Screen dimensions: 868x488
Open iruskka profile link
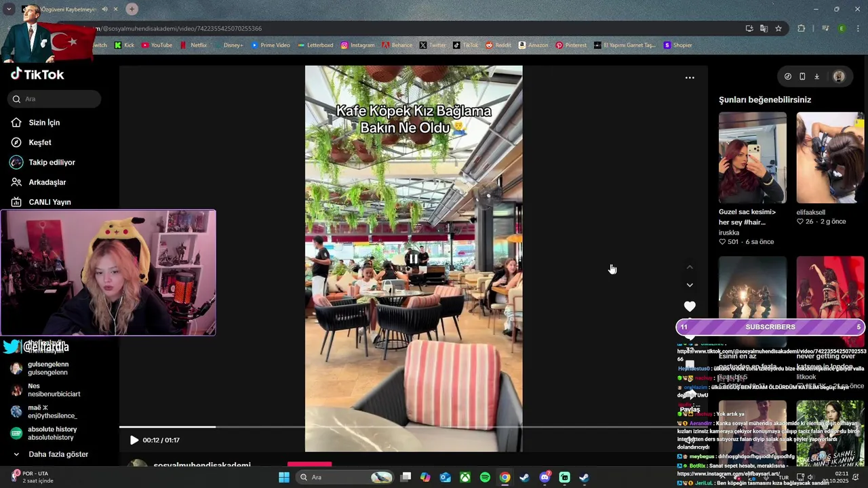pos(729,232)
